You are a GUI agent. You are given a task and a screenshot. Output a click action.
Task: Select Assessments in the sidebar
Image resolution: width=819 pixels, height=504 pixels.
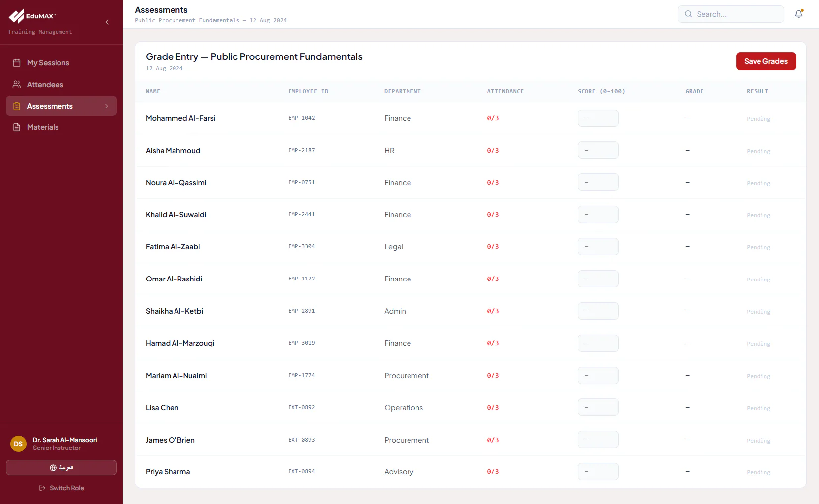(x=61, y=106)
